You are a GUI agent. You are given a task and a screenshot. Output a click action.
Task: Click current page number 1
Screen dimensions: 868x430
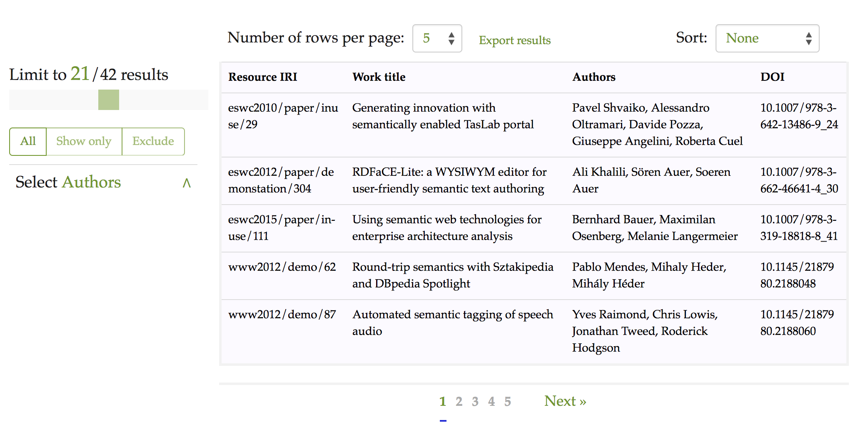[442, 401]
